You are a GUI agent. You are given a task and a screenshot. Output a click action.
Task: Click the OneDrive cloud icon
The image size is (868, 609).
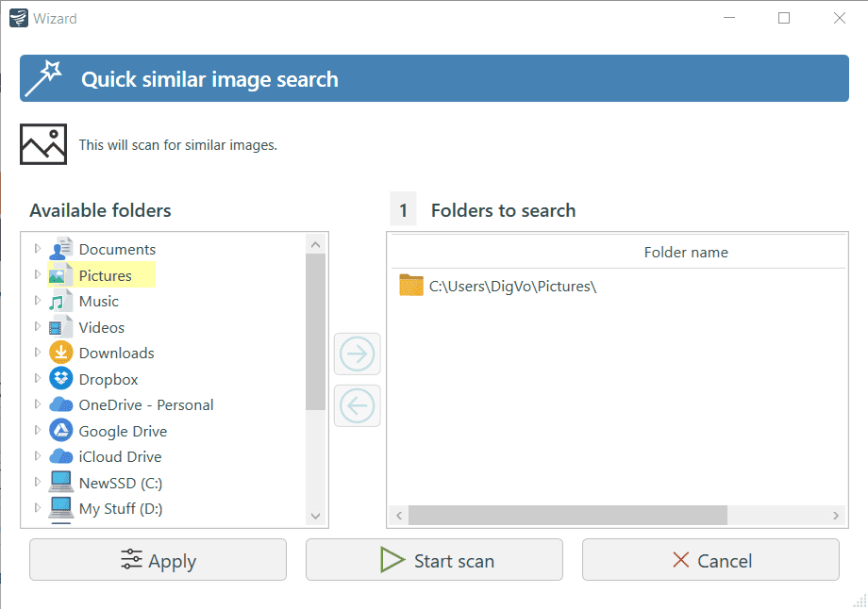coord(61,404)
